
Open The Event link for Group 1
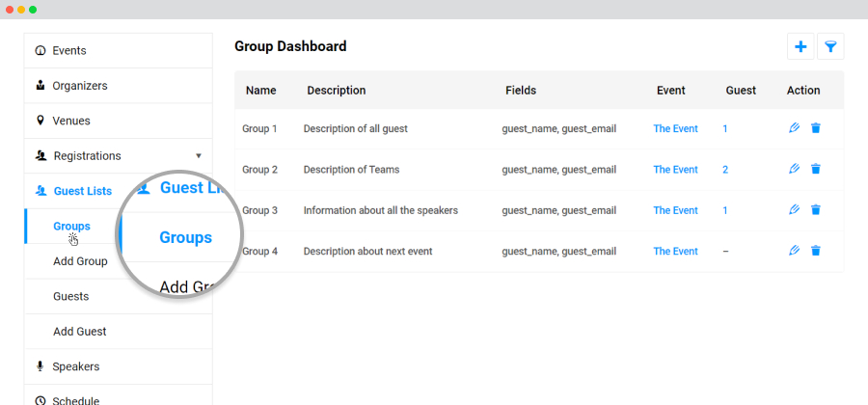coord(675,128)
